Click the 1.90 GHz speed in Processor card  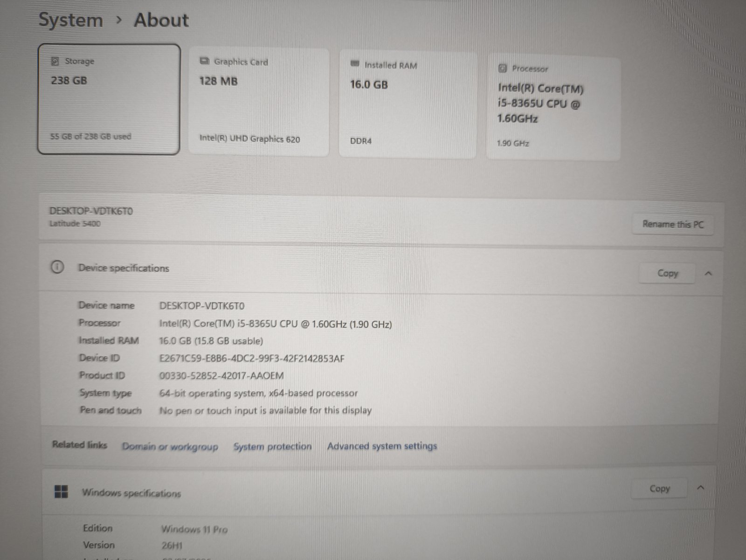(x=513, y=143)
